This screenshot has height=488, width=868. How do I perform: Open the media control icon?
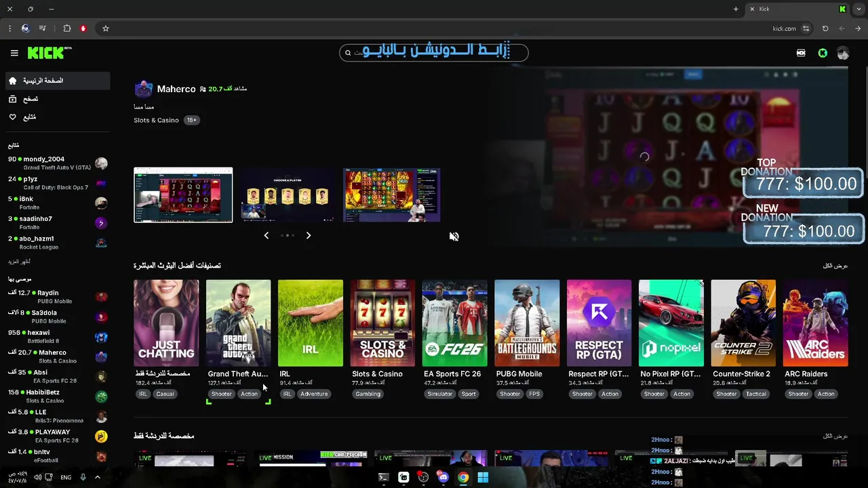[43, 28]
